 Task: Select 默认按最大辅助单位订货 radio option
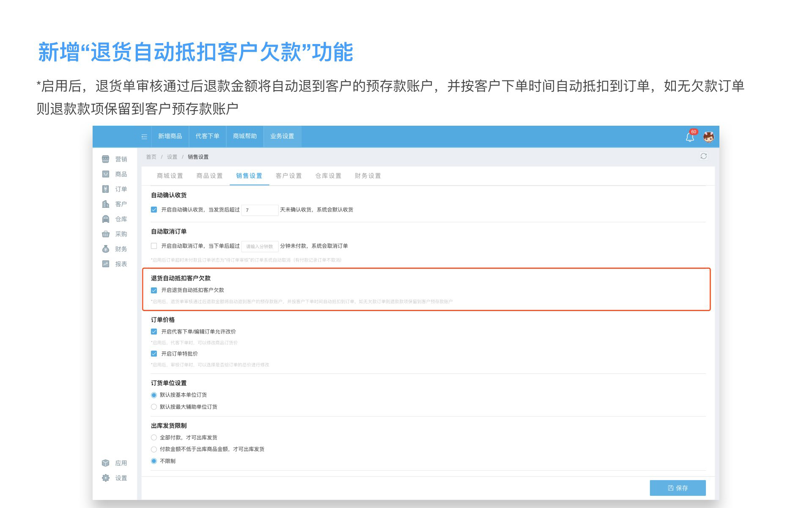154,407
